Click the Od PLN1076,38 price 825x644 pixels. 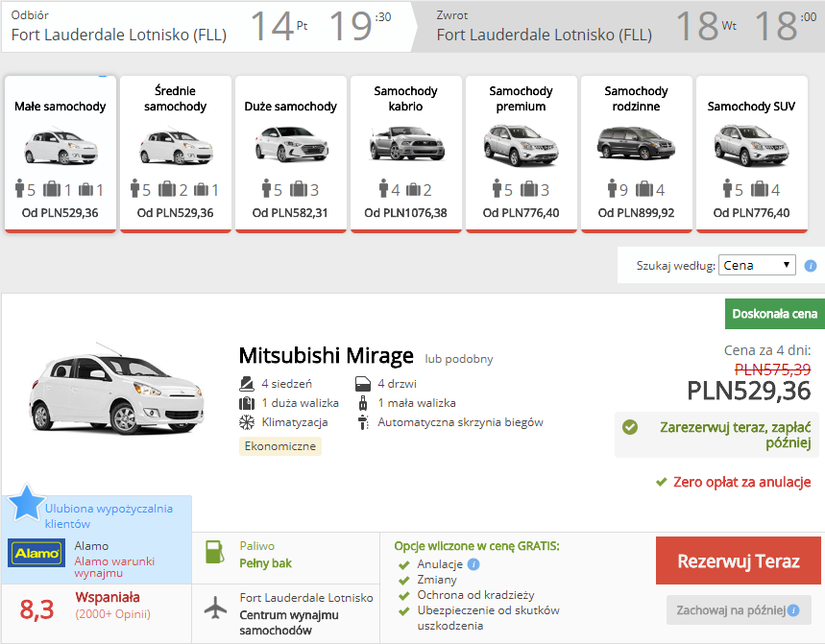[405, 213]
